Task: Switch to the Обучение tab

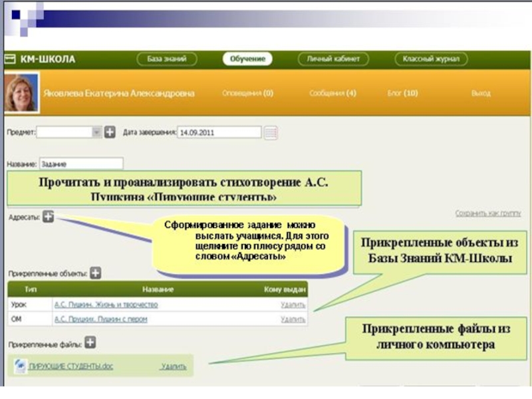Action: coord(247,59)
